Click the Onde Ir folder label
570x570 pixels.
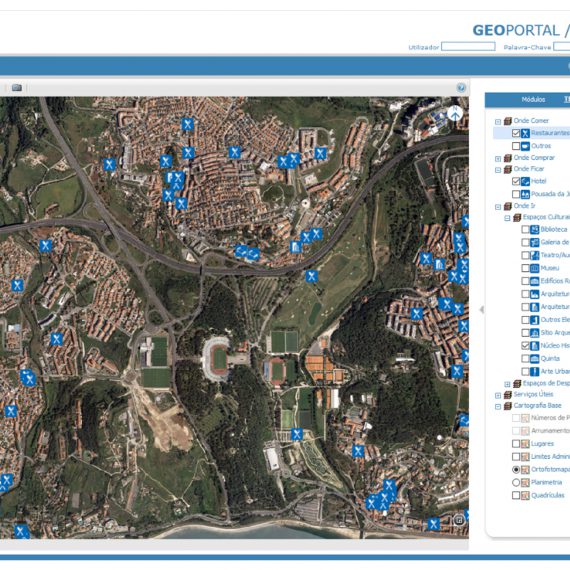click(524, 206)
